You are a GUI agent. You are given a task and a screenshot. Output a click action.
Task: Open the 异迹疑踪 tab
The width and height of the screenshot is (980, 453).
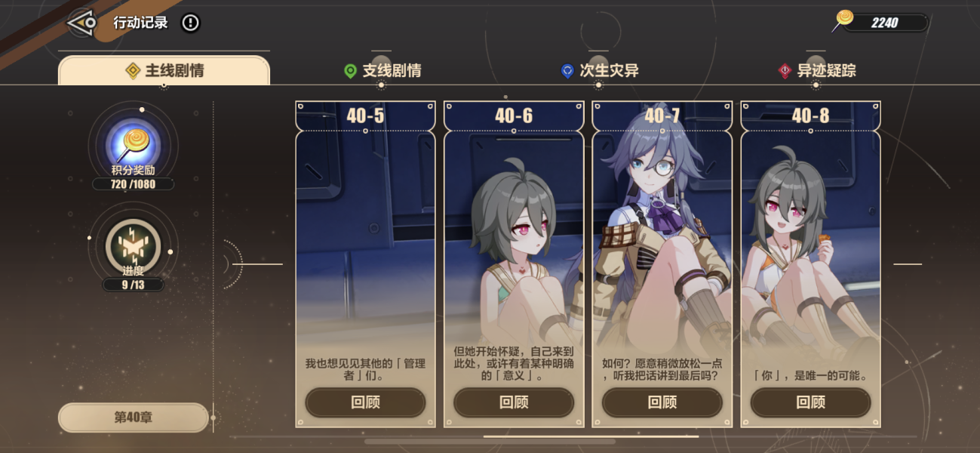tap(816, 70)
